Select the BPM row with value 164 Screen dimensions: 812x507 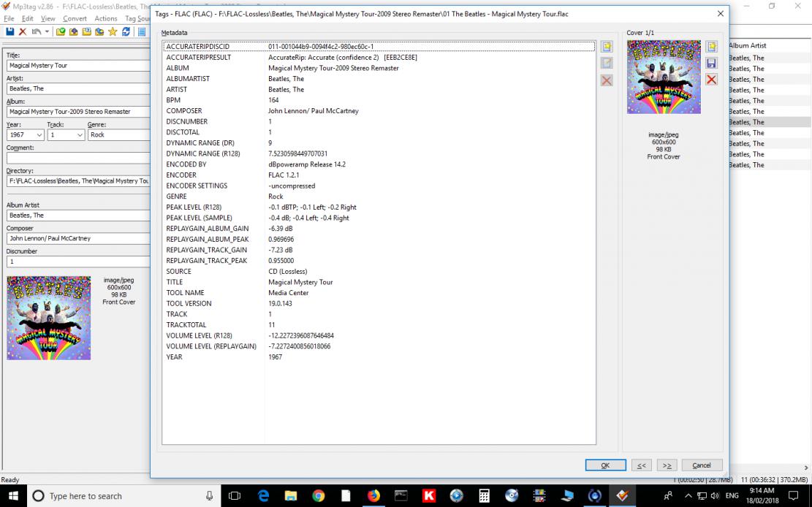pos(379,100)
